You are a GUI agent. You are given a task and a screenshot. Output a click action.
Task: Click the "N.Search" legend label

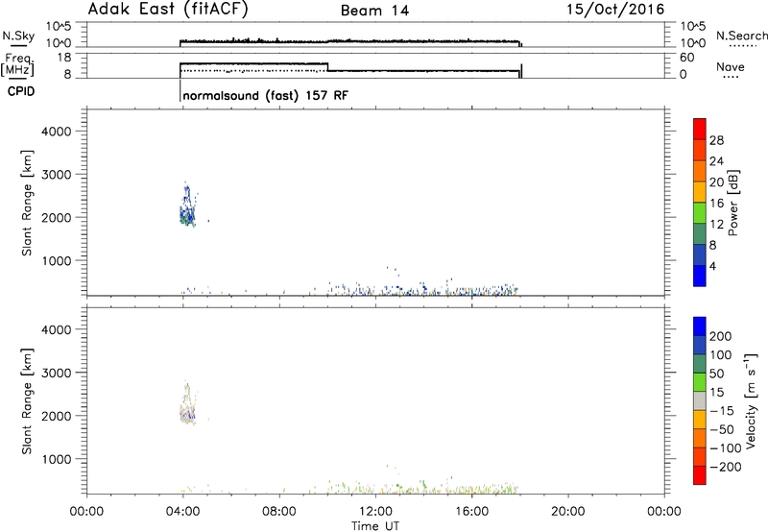(x=742, y=36)
